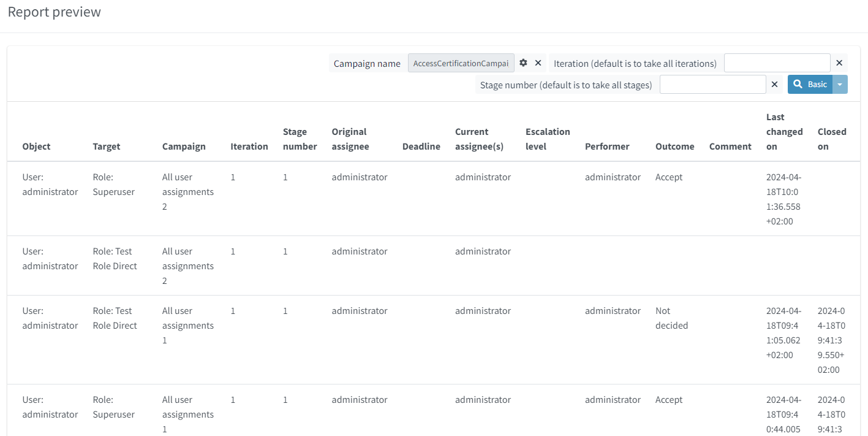Click the gear icon beside Campaign name
868x436 pixels.
click(x=523, y=63)
